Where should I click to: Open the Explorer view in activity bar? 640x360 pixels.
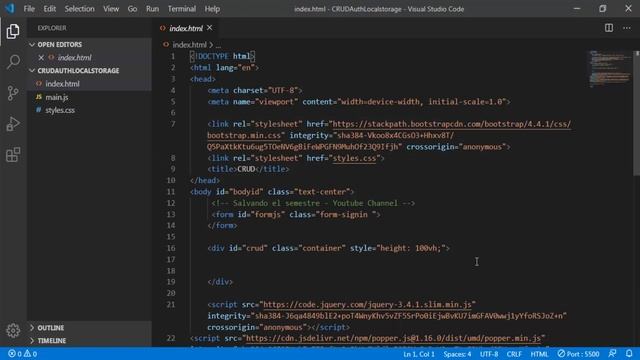(13, 31)
